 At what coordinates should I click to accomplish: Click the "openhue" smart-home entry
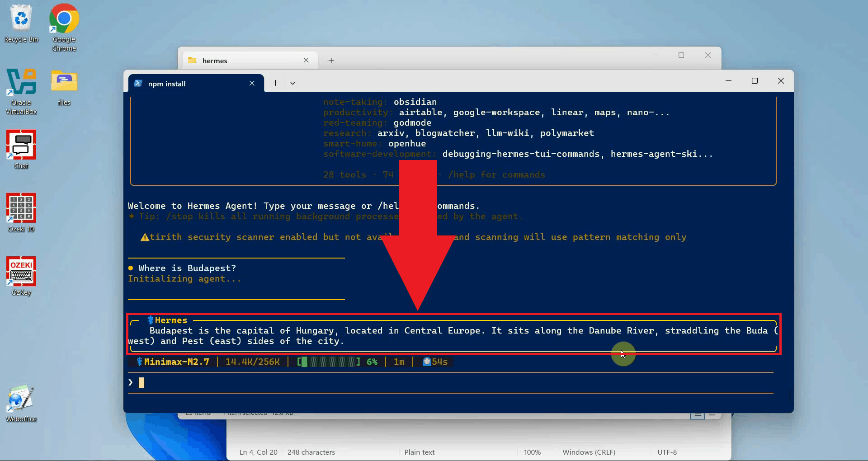click(x=407, y=144)
